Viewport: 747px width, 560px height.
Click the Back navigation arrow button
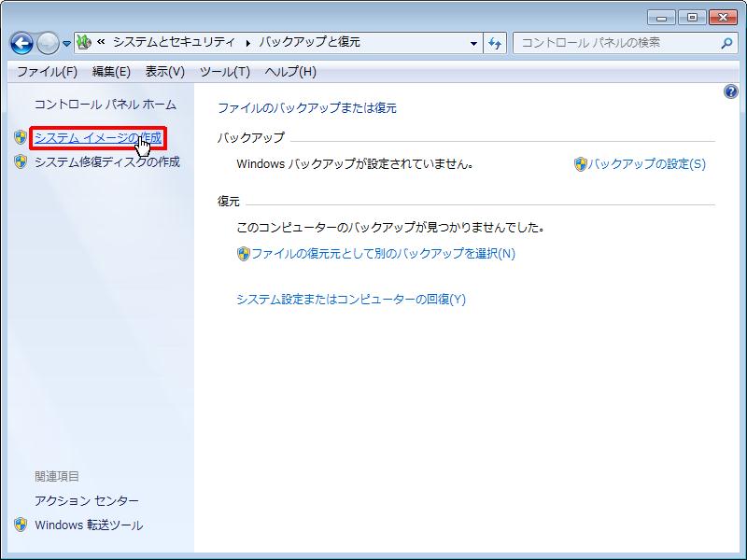coord(21,43)
